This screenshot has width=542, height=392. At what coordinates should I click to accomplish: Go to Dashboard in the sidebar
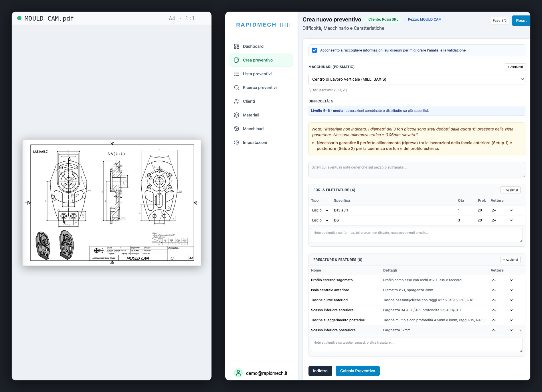[x=261, y=46]
